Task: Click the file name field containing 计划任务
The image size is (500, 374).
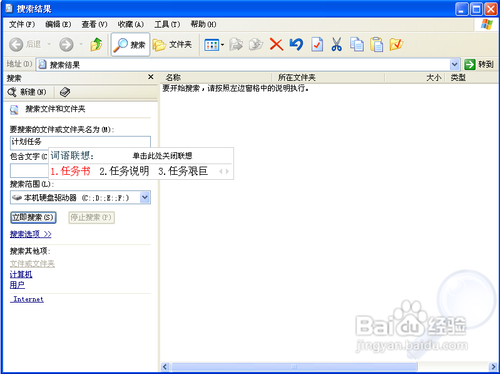Action: (x=80, y=142)
